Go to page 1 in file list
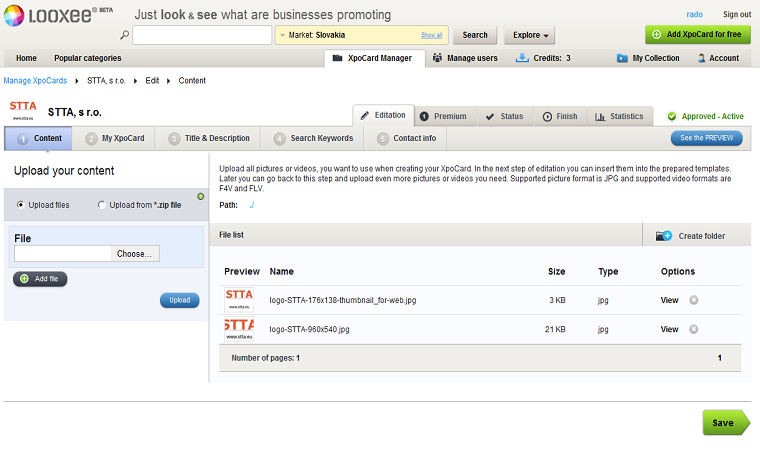The width and height of the screenshot is (760, 450). click(719, 358)
